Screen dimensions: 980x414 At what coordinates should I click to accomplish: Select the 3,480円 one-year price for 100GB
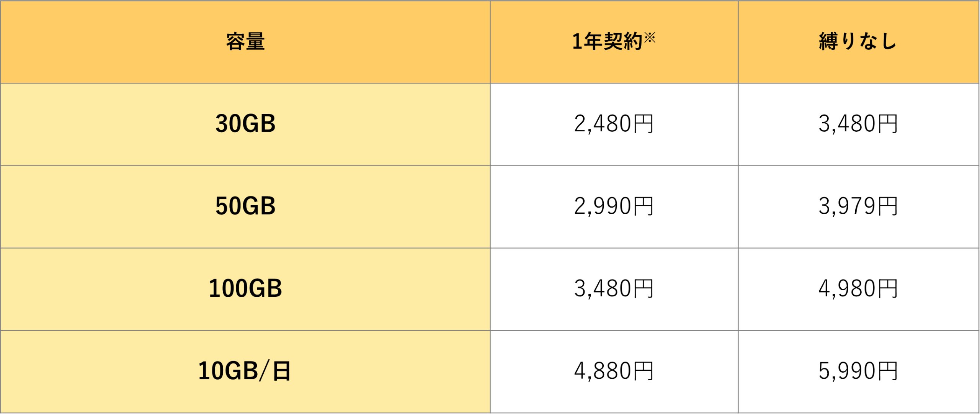pos(614,288)
